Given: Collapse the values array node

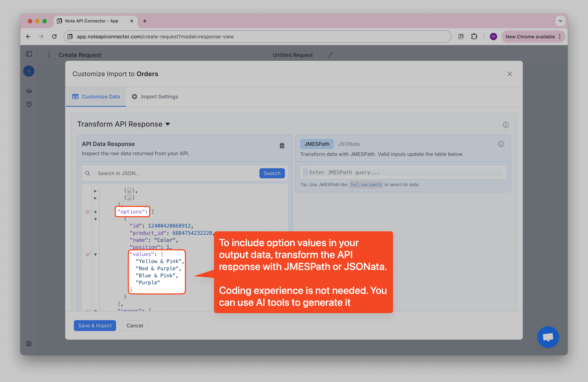Looking at the screenshot, I should (95, 254).
